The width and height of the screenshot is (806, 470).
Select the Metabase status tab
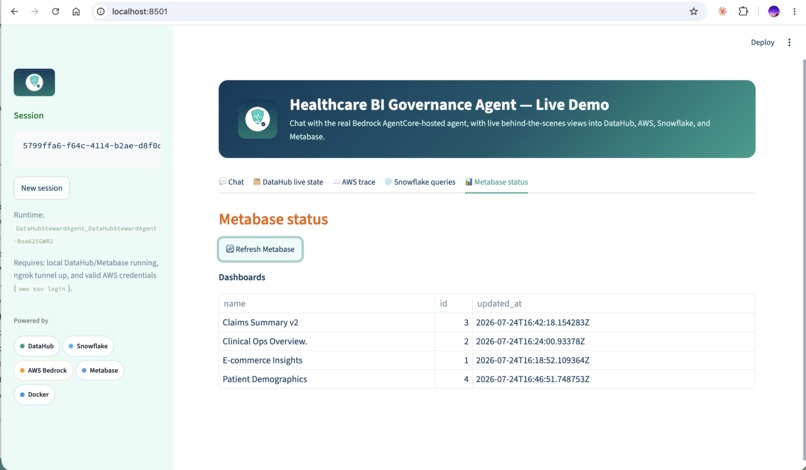pos(497,182)
